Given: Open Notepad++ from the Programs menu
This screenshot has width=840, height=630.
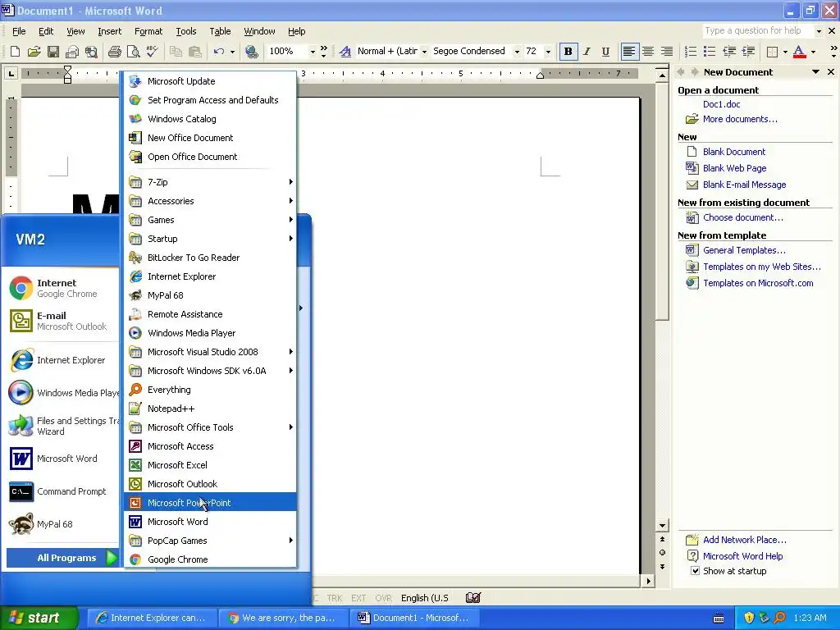Looking at the screenshot, I should 210,409.
